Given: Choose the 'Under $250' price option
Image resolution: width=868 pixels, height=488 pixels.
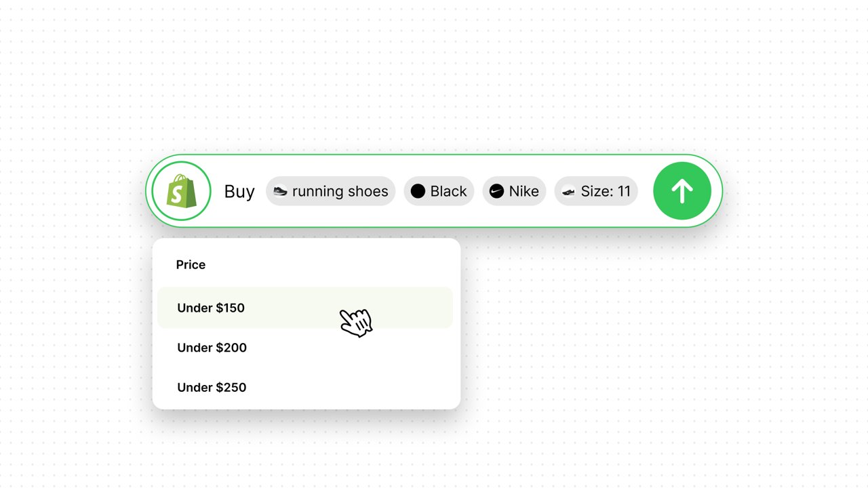Looking at the screenshot, I should click(212, 388).
